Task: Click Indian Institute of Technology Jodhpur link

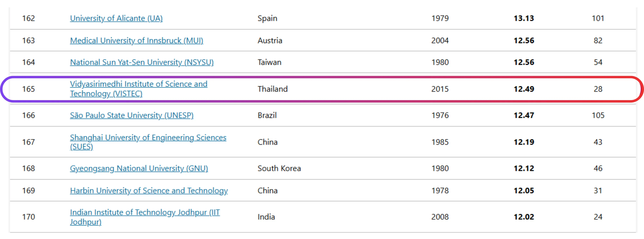Action: tap(145, 212)
